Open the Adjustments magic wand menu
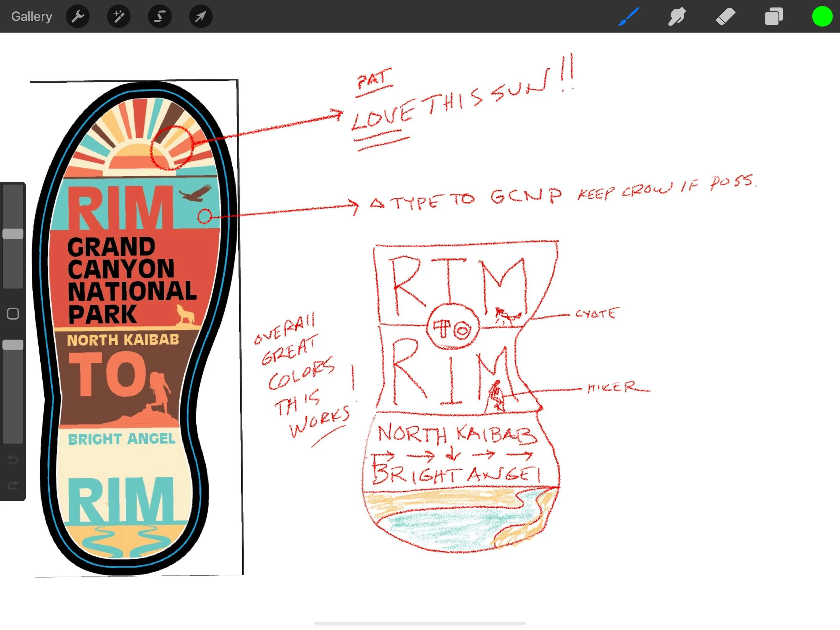Screen dimensions: 840x630 [x=119, y=16]
